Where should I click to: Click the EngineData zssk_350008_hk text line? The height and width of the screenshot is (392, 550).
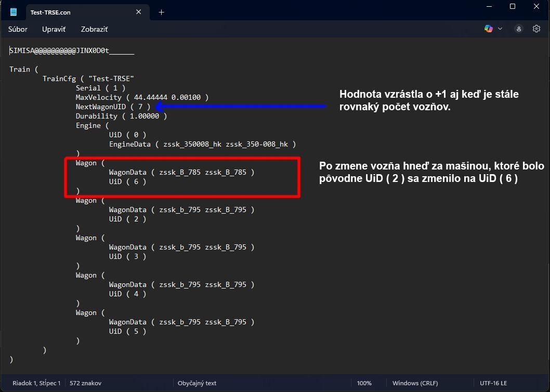click(202, 144)
